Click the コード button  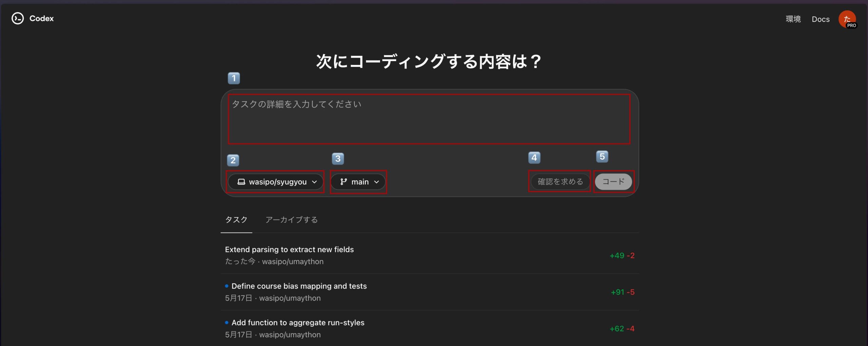point(613,182)
